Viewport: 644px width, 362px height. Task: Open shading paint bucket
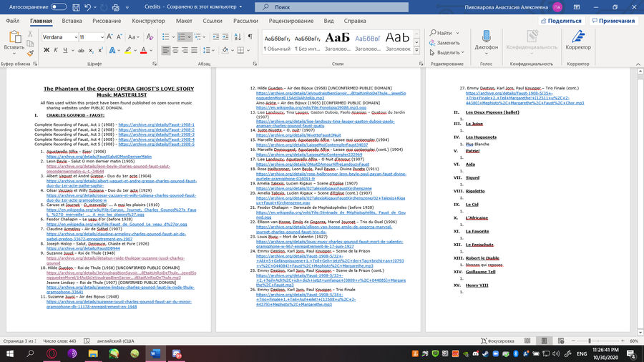click(225, 50)
